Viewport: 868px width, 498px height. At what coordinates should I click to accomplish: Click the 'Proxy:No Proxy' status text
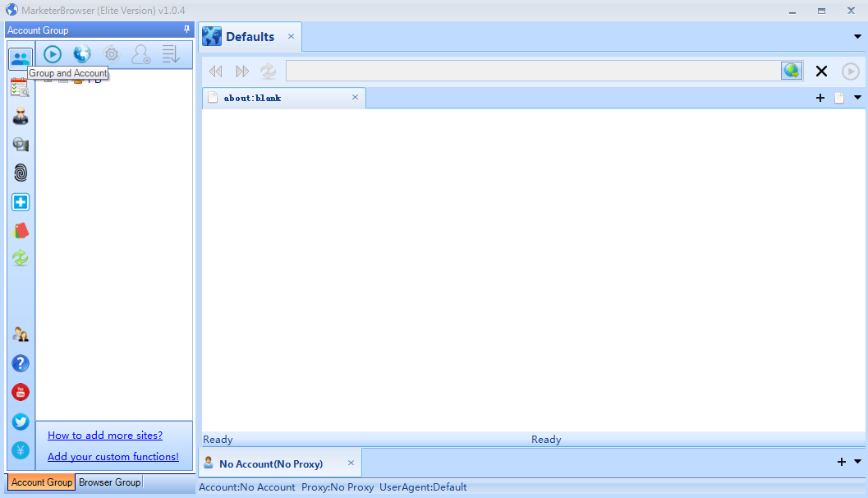point(338,487)
